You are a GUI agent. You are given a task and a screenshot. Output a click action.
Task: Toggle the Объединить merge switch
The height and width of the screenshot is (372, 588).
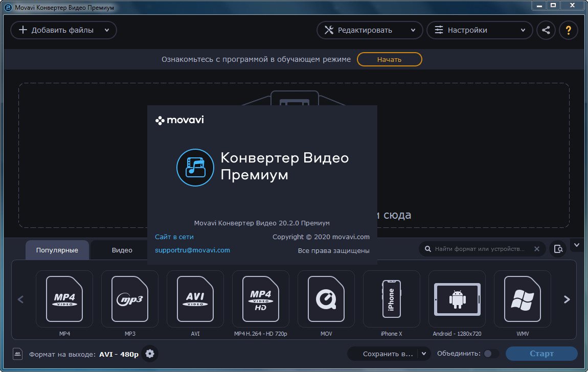[x=491, y=354]
